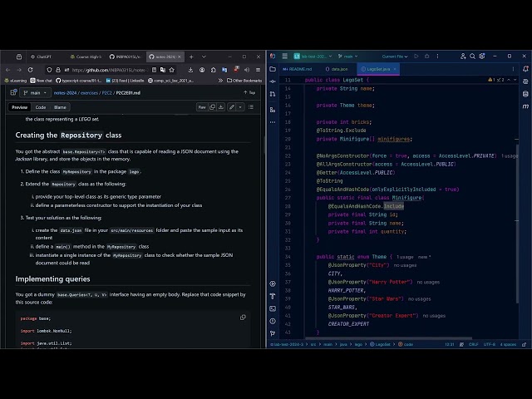Click the UTF-8 encoding in status bar
532x399 pixels.
pyautogui.click(x=489, y=343)
